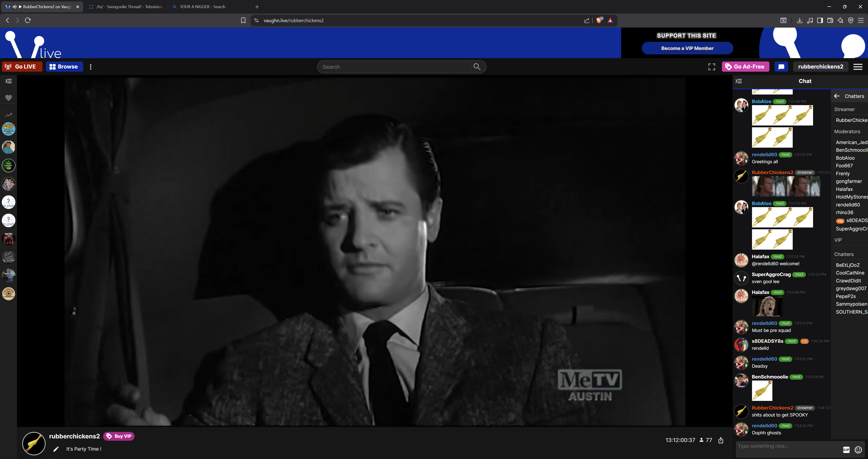Screen dimensions: 868x459
Task: Click the heart icon in the left sidebar
Action: (8, 98)
